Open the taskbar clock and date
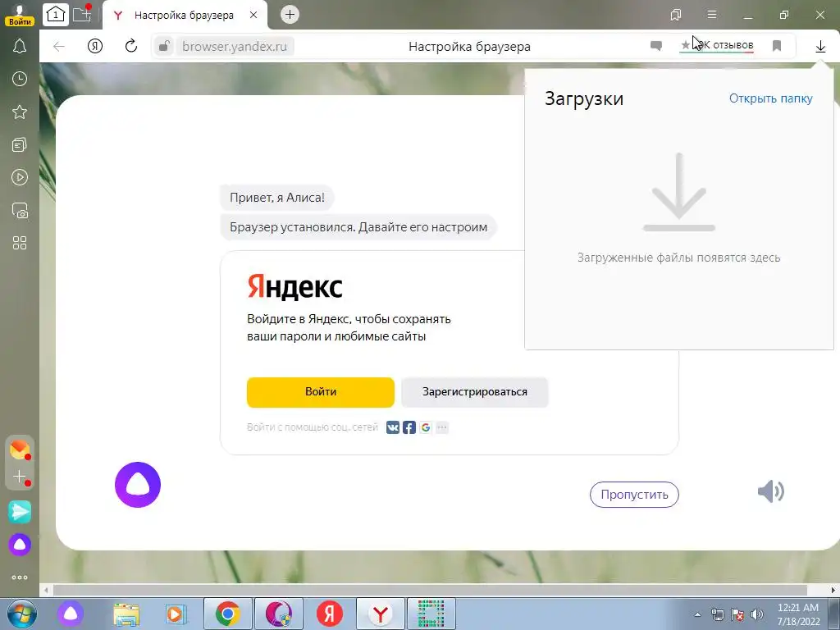The width and height of the screenshot is (840, 630). [x=798, y=614]
